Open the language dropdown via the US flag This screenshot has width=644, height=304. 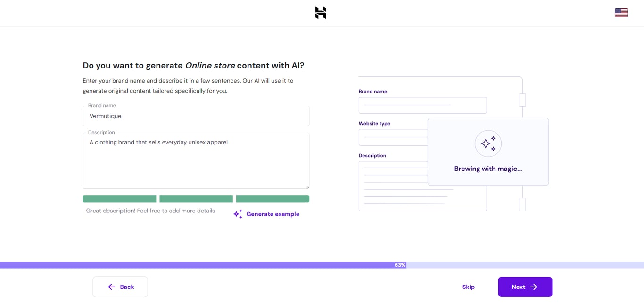coord(621,12)
